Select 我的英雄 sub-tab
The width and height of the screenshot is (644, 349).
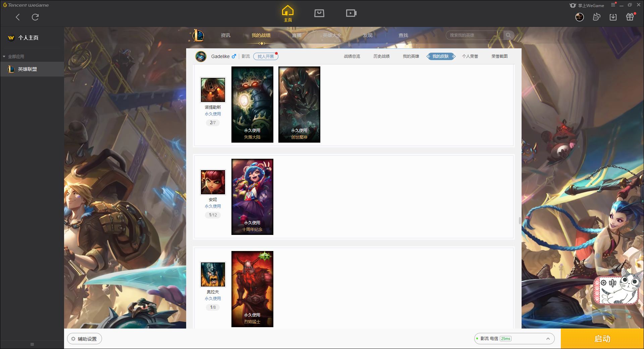(x=411, y=56)
